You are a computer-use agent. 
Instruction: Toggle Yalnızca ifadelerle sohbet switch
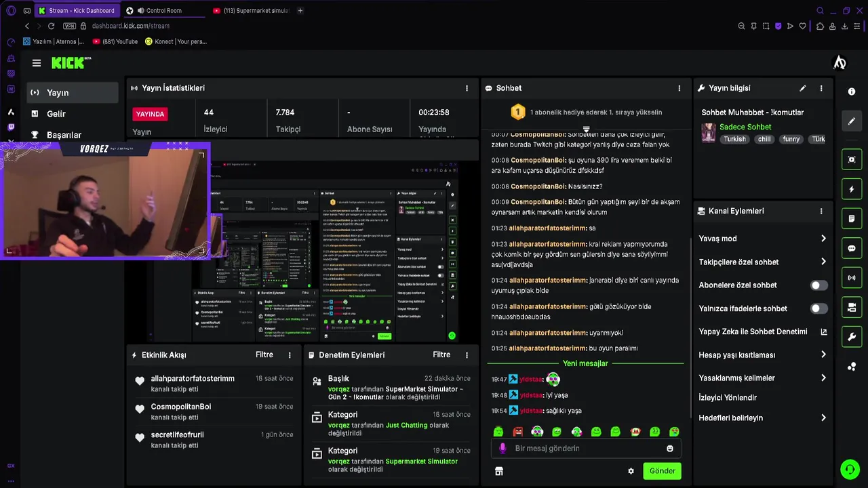tap(819, 308)
